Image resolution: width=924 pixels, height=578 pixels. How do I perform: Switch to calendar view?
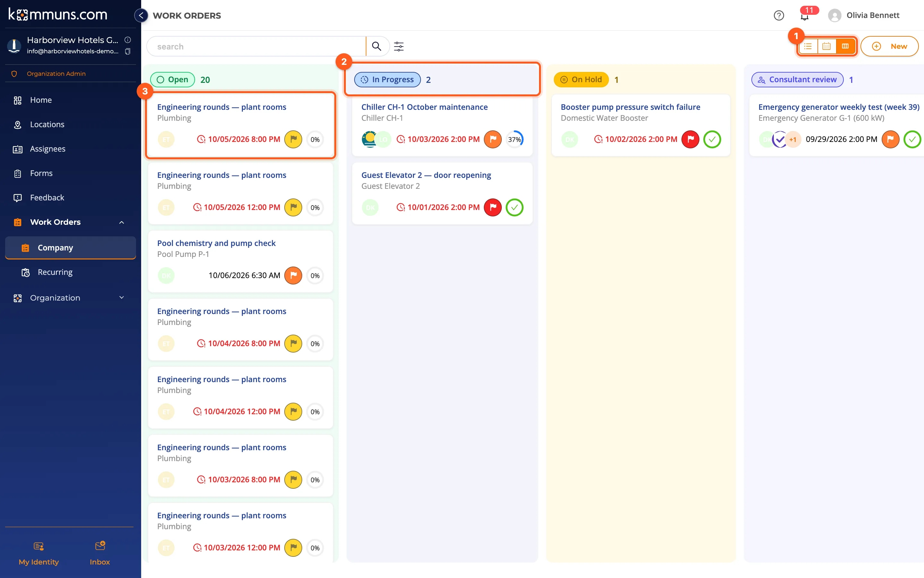tap(826, 46)
